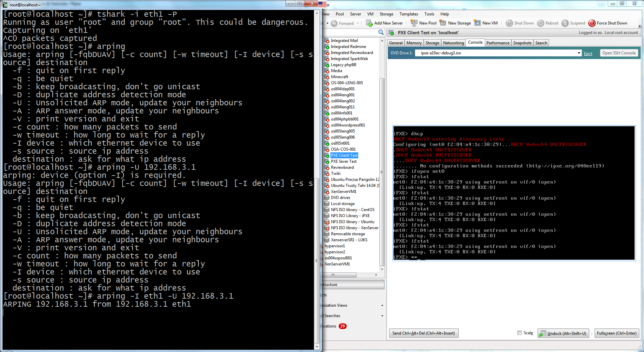The height and width of the screenshot is (352, 644).
Task: Switch to the Performance tab
Action: pos(498,43)
